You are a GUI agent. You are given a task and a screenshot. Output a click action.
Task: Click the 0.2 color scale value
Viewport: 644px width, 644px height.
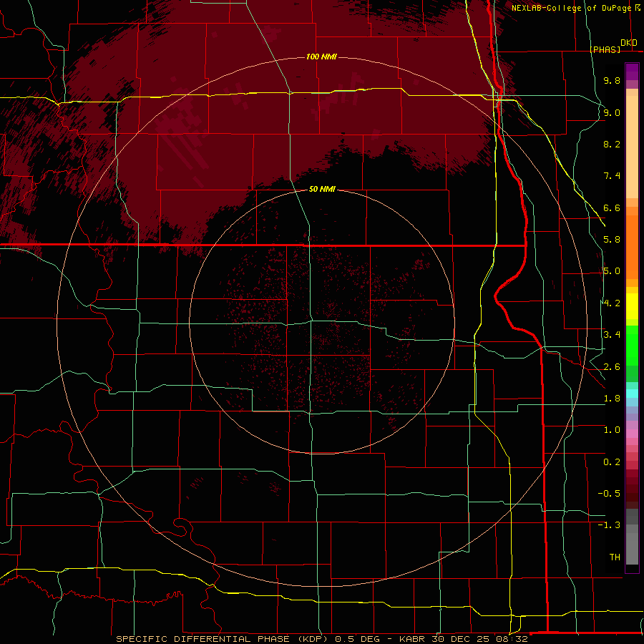612,462
